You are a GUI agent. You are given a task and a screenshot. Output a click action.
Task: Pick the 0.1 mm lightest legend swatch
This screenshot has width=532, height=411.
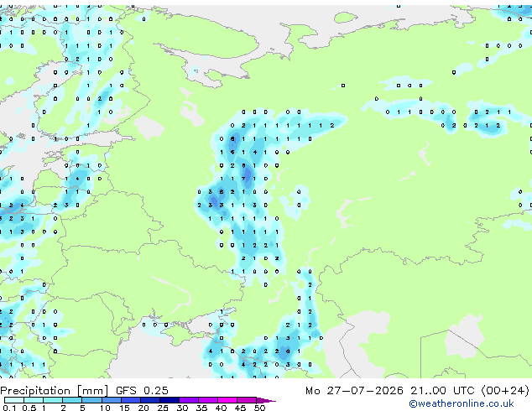[14, 400]
